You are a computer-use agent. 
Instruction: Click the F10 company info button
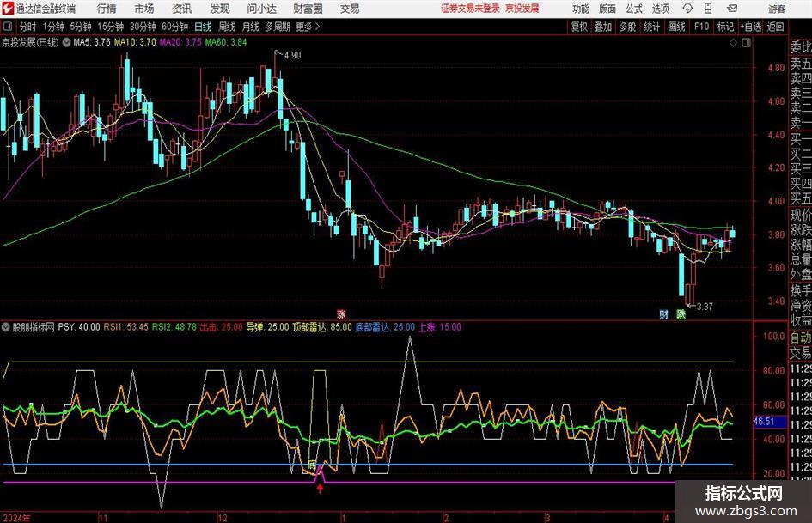[x=701, y=27]
